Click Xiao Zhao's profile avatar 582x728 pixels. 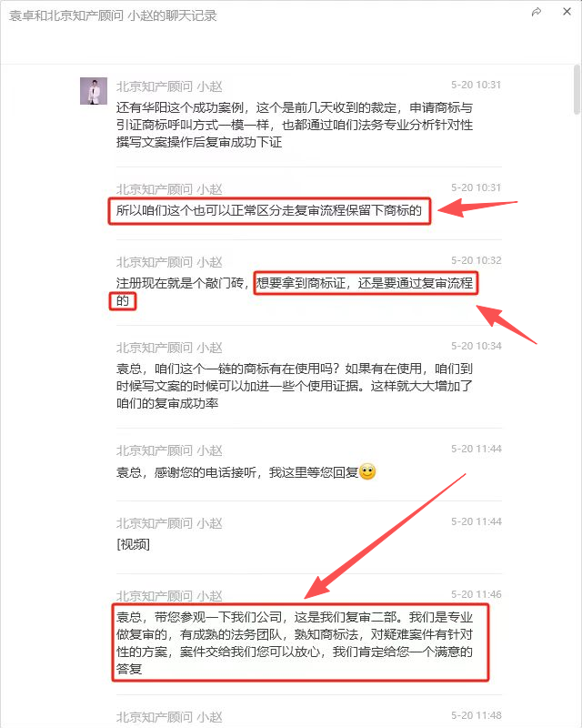pos(94,90)
